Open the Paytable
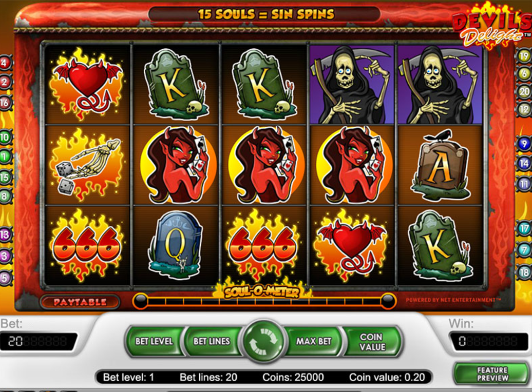The height and width of the screenshot is (392, 532). pos(80,302)
